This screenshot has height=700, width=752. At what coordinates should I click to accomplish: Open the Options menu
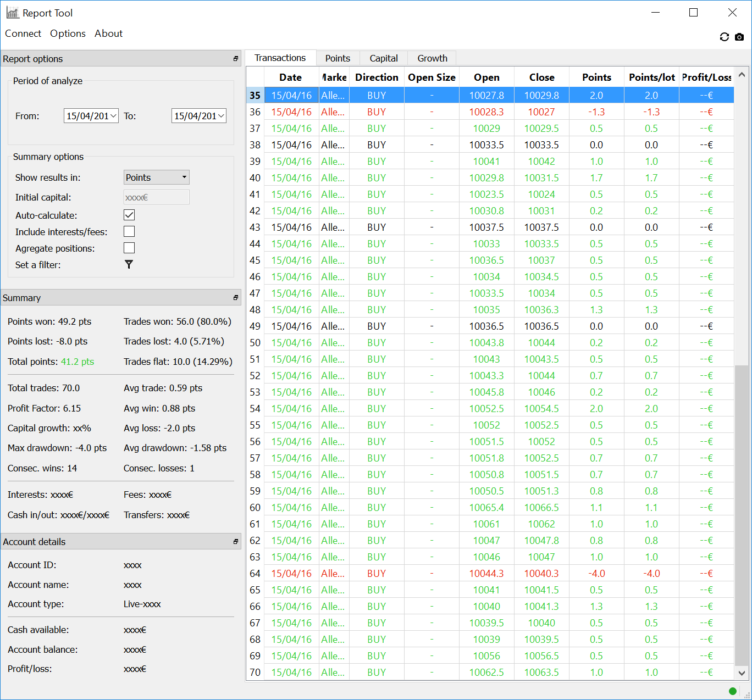pyautogui.click(x=68, y=34)
